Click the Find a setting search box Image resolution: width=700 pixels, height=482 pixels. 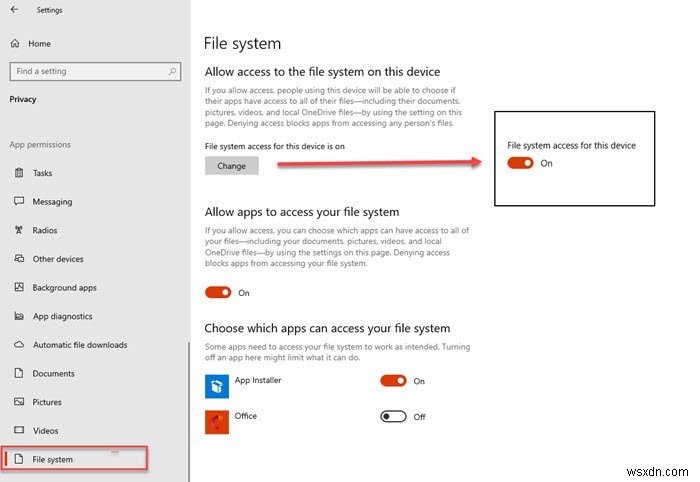point(90,72)
